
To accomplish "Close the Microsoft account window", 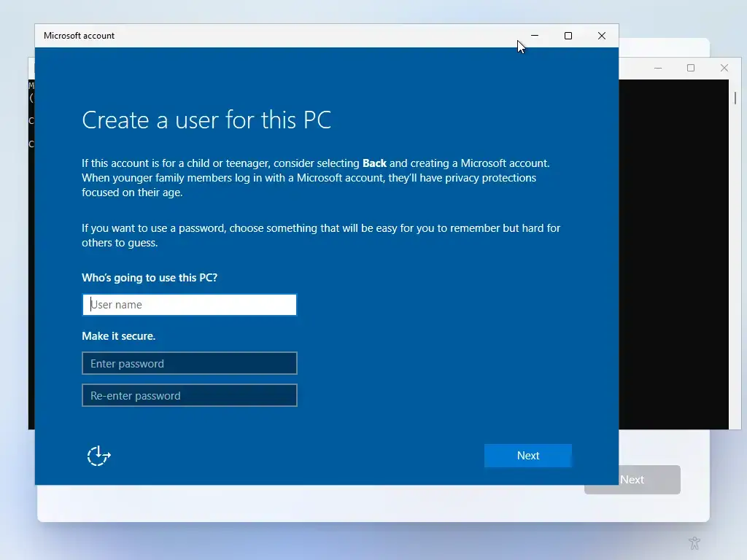I will 602,36.
